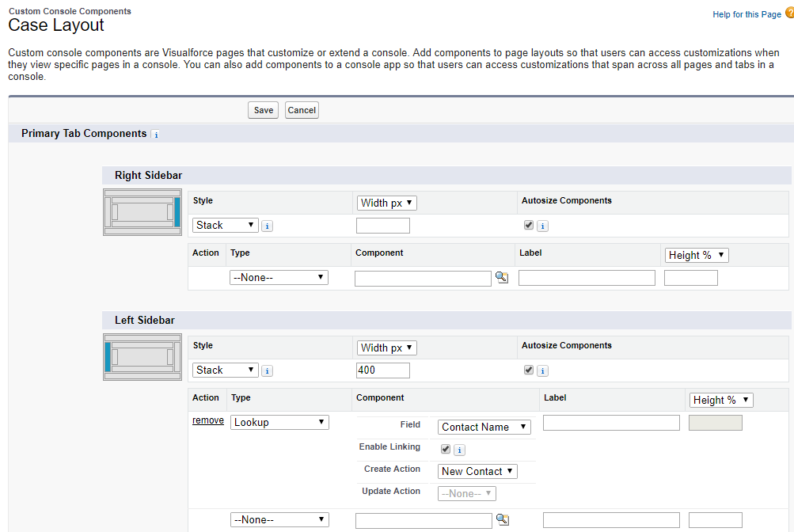The width and height of the screenshot is (794, 532).
Task: Click the Save button
Action: tap(264, 111)
